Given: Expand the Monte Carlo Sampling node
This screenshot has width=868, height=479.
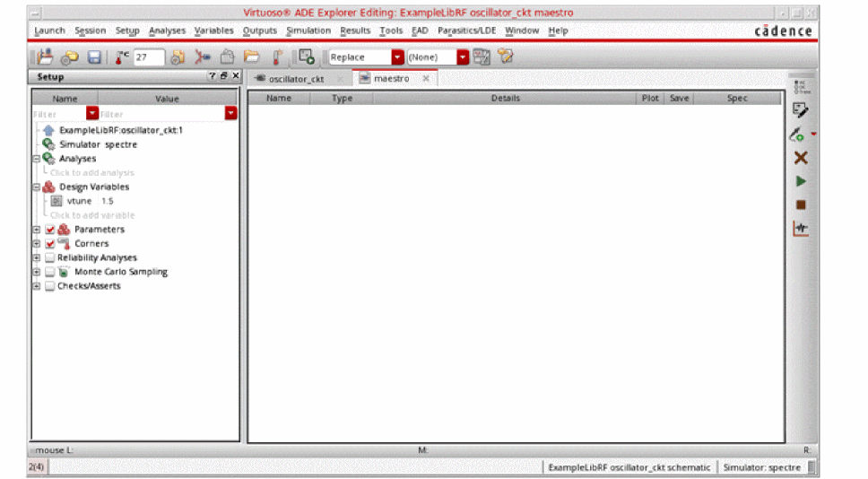Looking at the screenshot, I should (37, 271).
